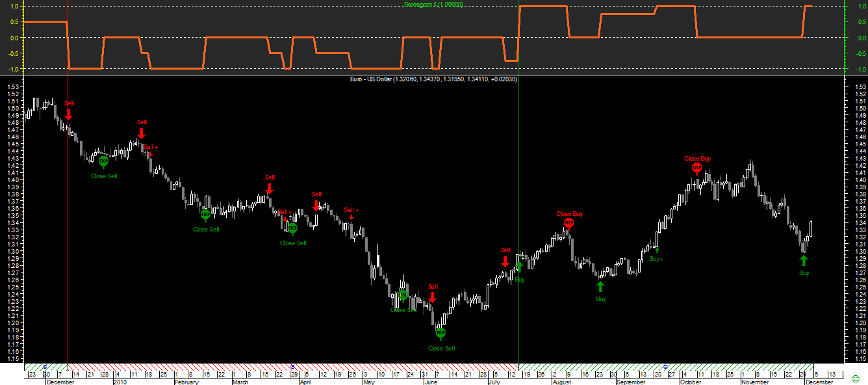Select the July red Sell arrow
This screenshot has height=385, width=868.
point(505,261)
